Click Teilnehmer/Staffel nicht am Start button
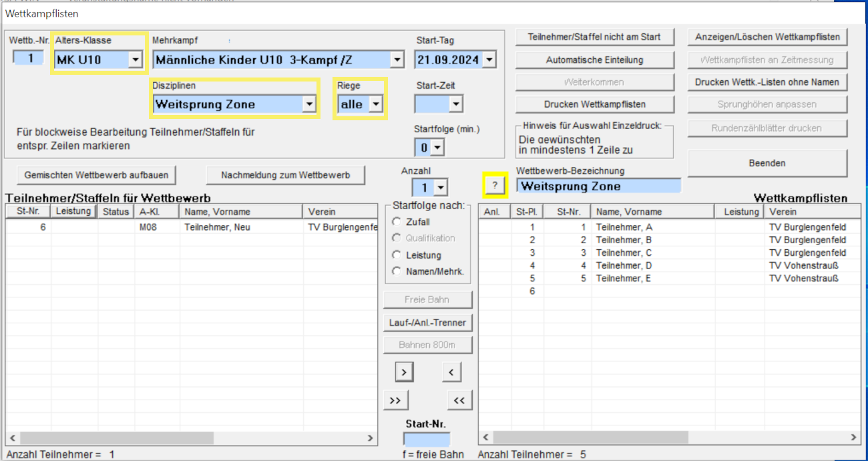868x461 pixels. [595, 37]
